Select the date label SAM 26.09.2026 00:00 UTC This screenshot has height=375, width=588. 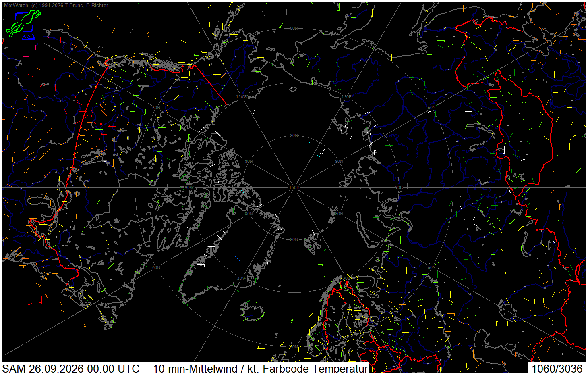[71, 369]
